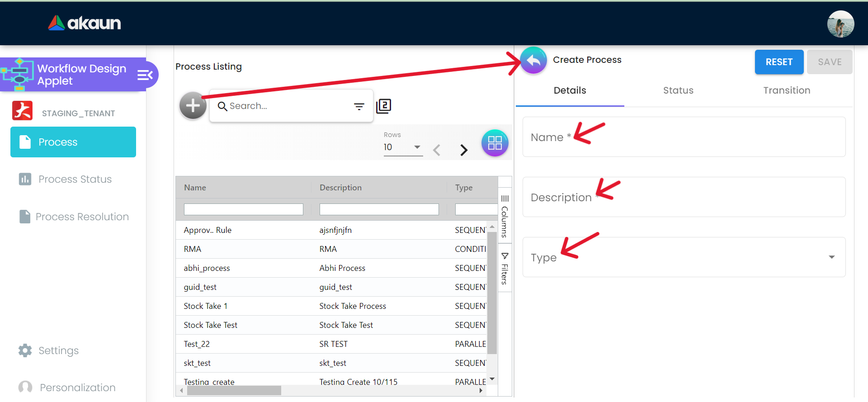Switch to the Transition tab
The height and width of the screenshot is (402, 868).
(x=786, y=90)
